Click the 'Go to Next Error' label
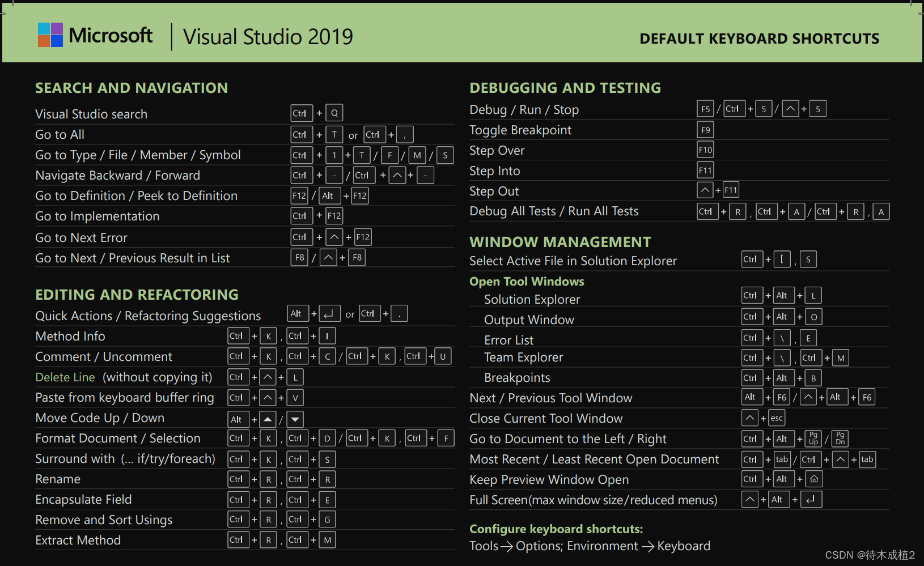 click(81, 238)
